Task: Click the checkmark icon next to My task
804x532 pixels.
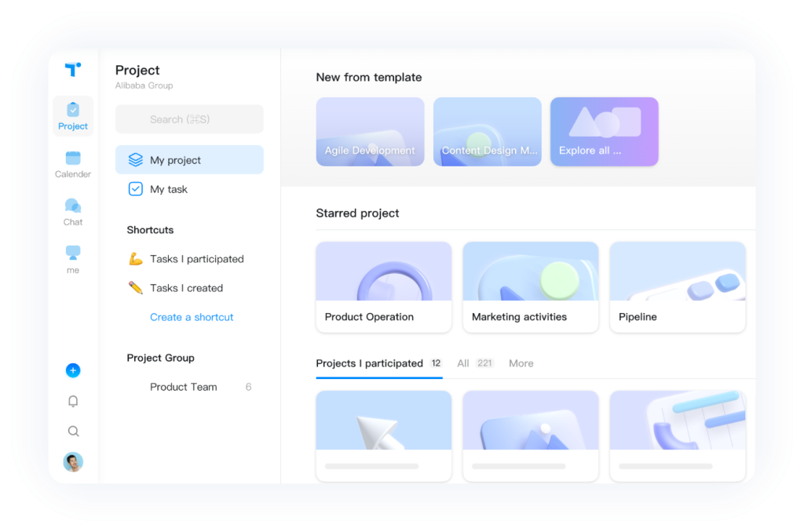Action: click(x=135, y=189)
